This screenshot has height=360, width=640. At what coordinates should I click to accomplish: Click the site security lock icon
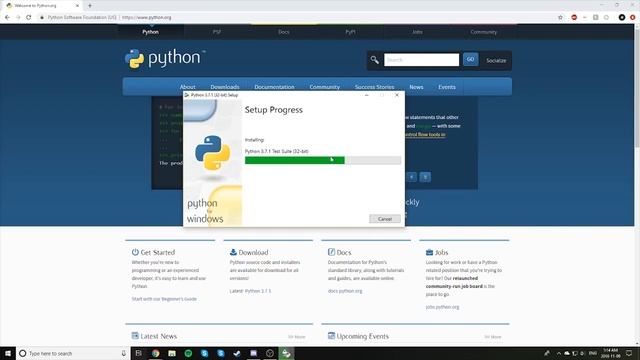(x=42, y=18)
